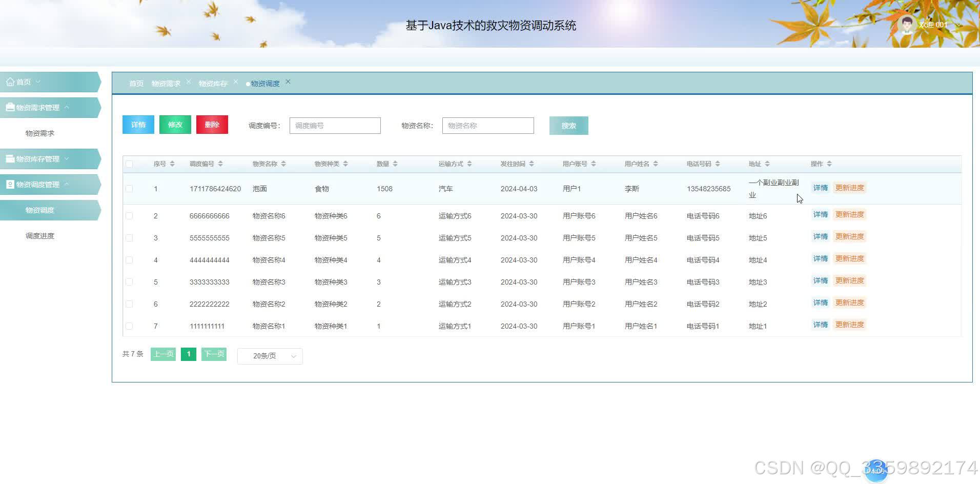Close the 物资调度 tab
This screenshot has width=980, height=484.
(288, 82)
